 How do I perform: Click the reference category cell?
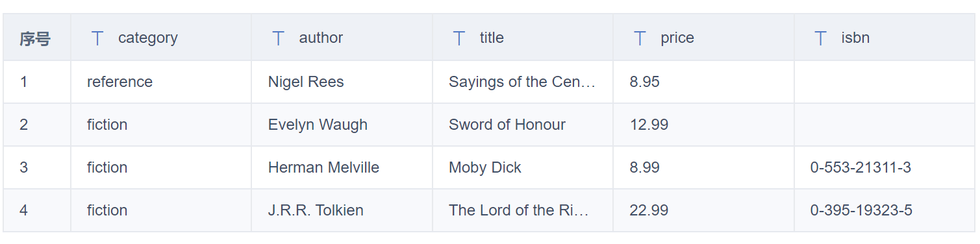coord(161,82)
